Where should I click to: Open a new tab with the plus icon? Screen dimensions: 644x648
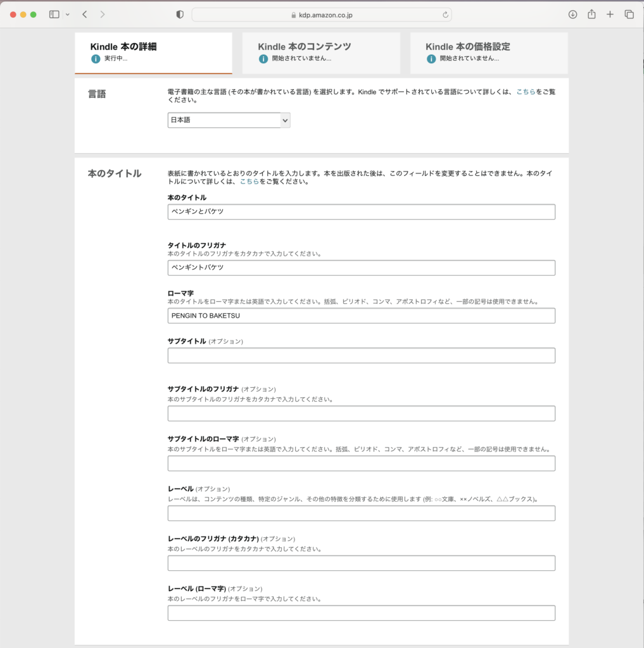coord(610,15)
